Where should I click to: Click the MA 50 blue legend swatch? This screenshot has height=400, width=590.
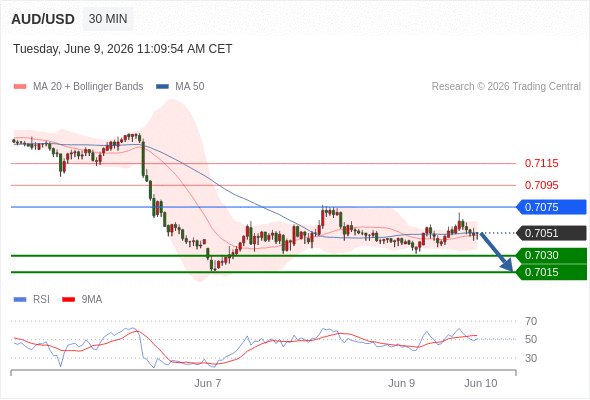click(x=162, y=87)
